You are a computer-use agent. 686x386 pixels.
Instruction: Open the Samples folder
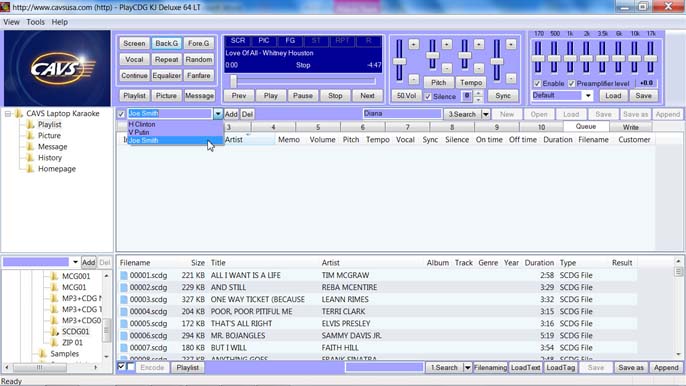click(x=64, y=354)
